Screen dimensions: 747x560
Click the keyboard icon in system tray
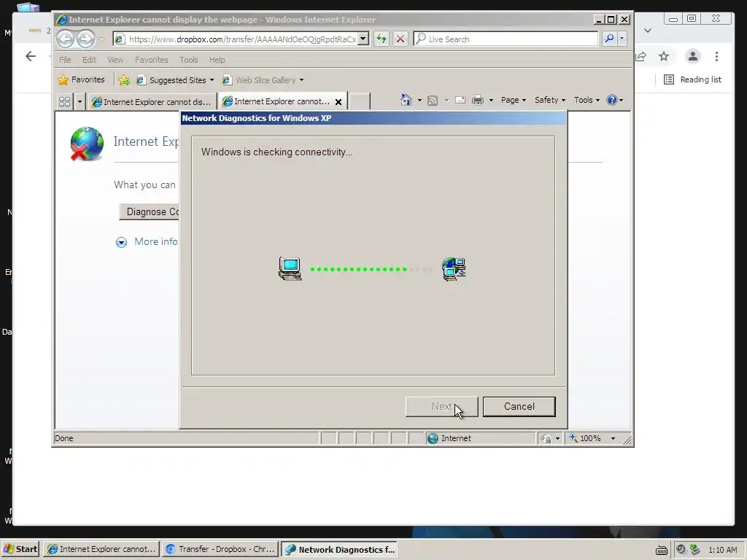tap(661, 550)
